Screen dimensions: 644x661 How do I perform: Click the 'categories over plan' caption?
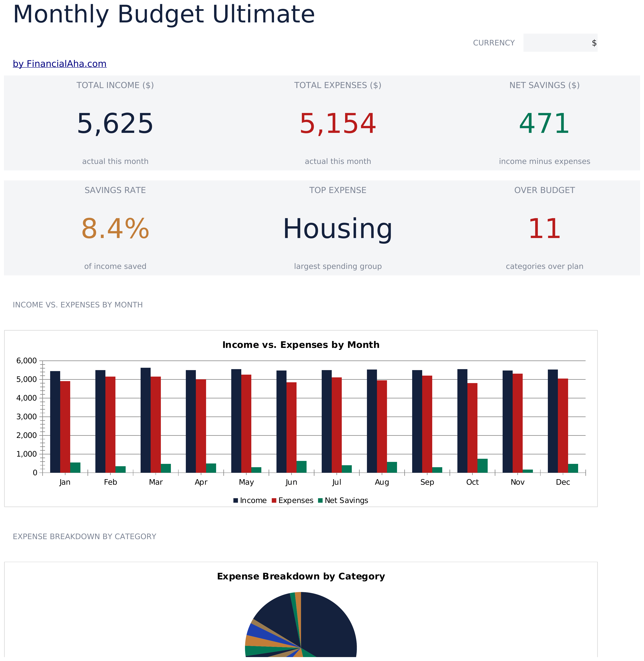click(x=544, y=266)
